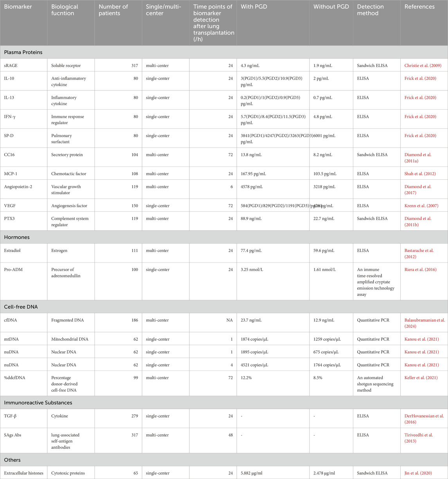Open the Balasubramanian et al. (2024) reference

click(425, 323)
